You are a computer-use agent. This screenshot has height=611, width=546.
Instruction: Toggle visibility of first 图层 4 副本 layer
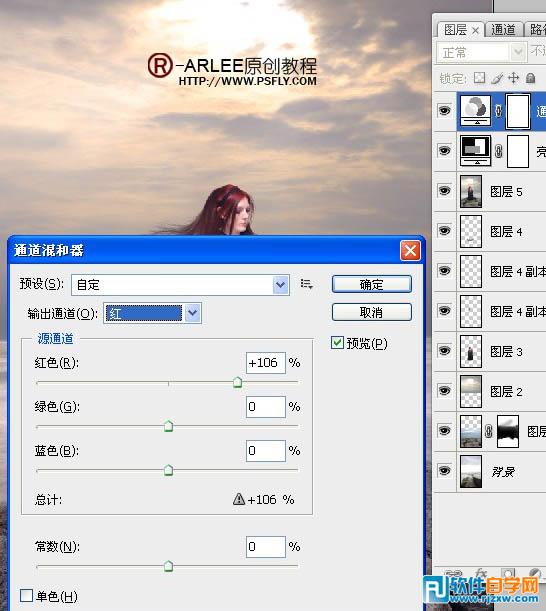point(444,271)
